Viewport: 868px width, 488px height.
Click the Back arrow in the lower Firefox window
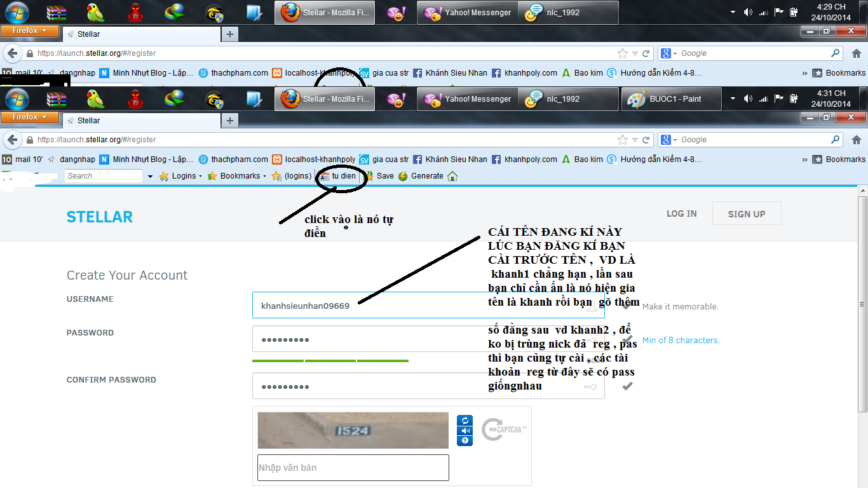coord(12,140)
